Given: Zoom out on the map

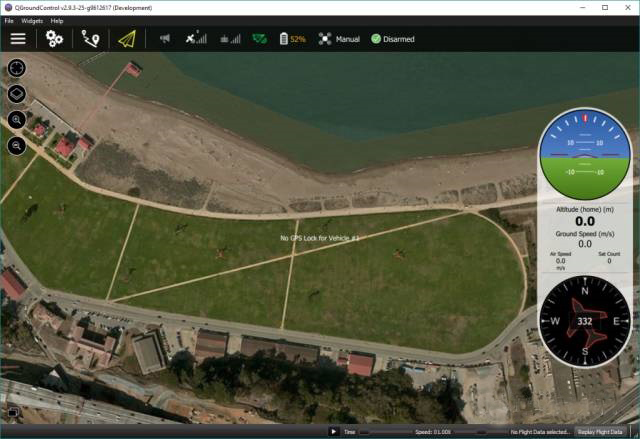Looking at the screenshot, I should click(x=17, y=146).
